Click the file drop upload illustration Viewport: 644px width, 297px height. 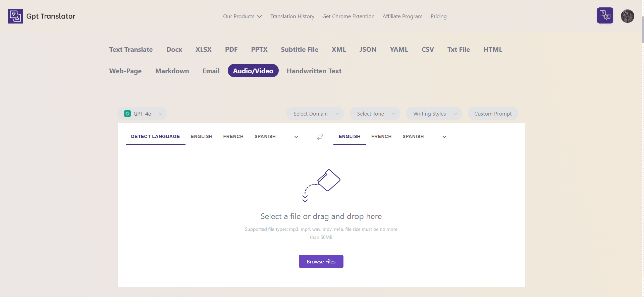322,185
